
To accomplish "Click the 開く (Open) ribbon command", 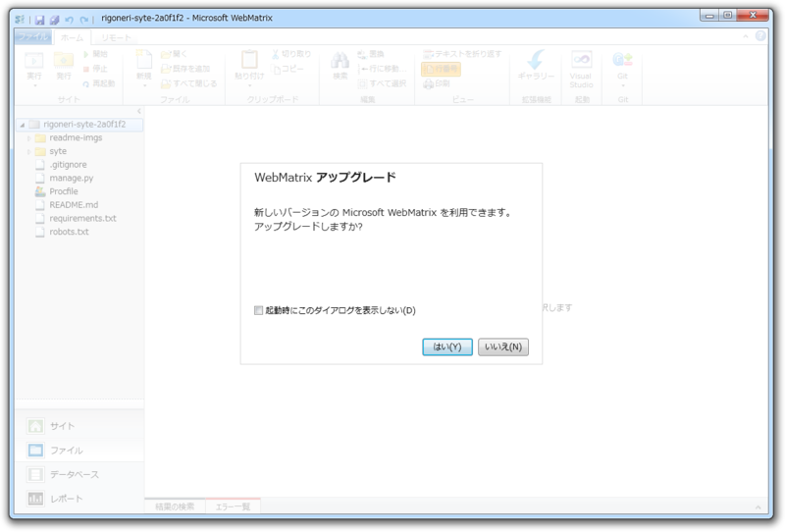I will (x=174, y=54).
